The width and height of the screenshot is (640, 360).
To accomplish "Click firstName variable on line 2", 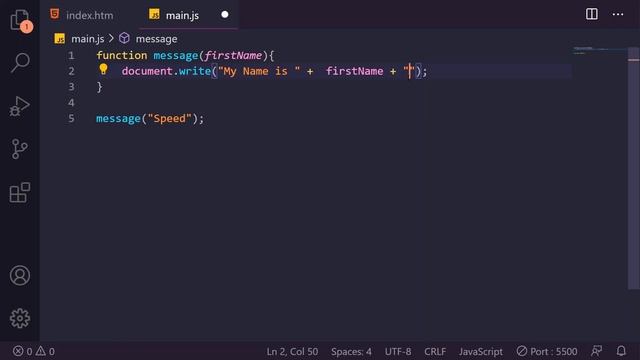I will 355,71.
